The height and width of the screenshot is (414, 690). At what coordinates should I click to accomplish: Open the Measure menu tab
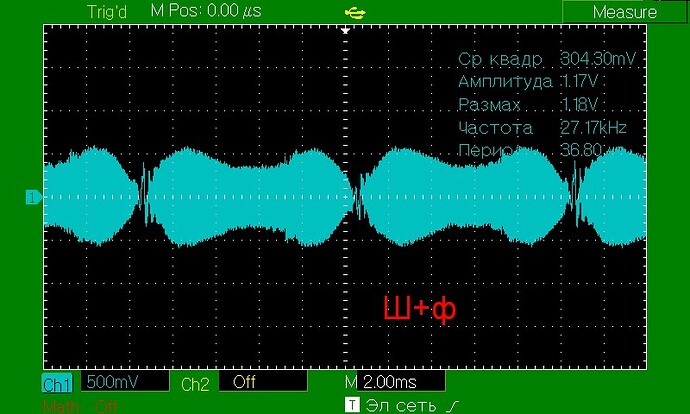(x=624, y=12)
